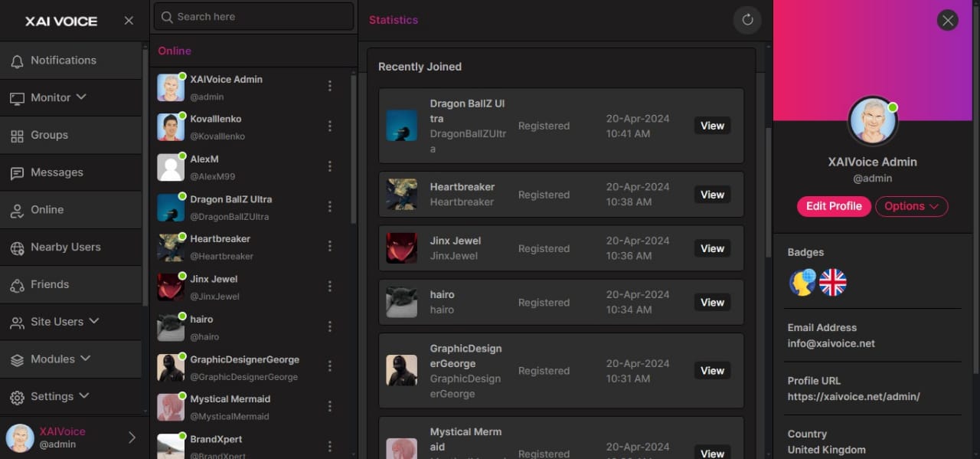Viewport: 980px width, 459px height.
Task: View GraphicDesignerGeorge in Recently Joined
Action: 712,370
